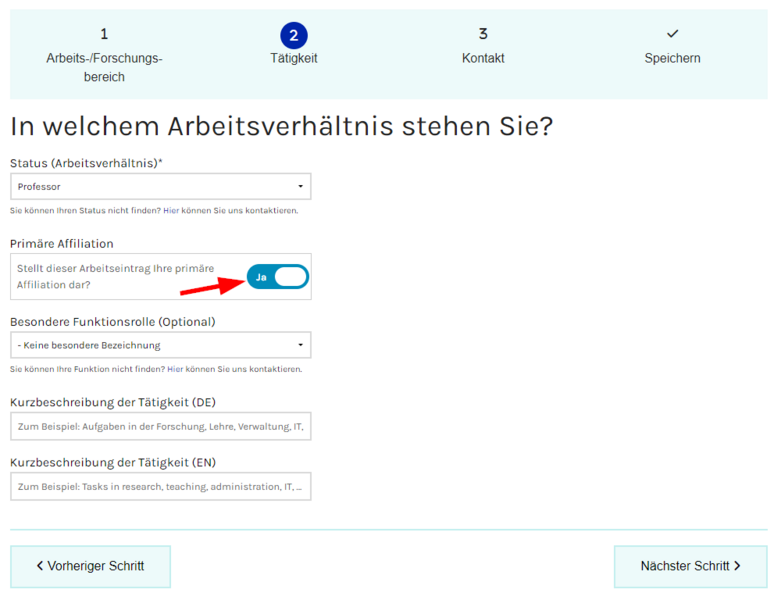Switch off the Primäre Affiliation toggle

pos(278,277)
